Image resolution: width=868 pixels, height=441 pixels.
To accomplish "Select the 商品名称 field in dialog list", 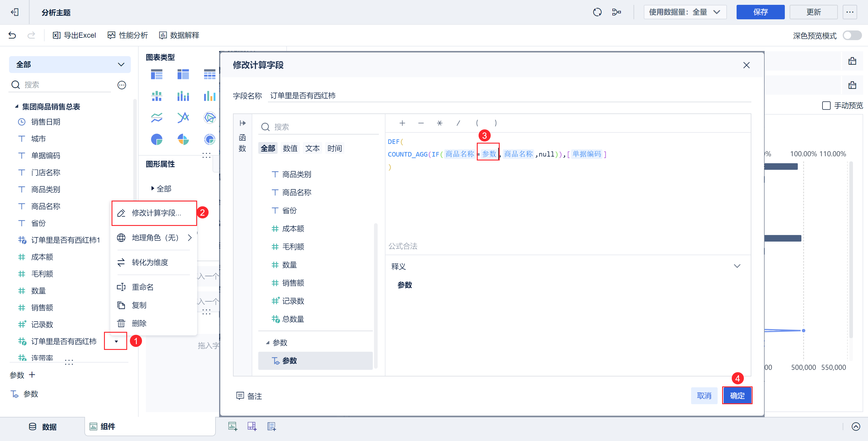I will [297, 192].
